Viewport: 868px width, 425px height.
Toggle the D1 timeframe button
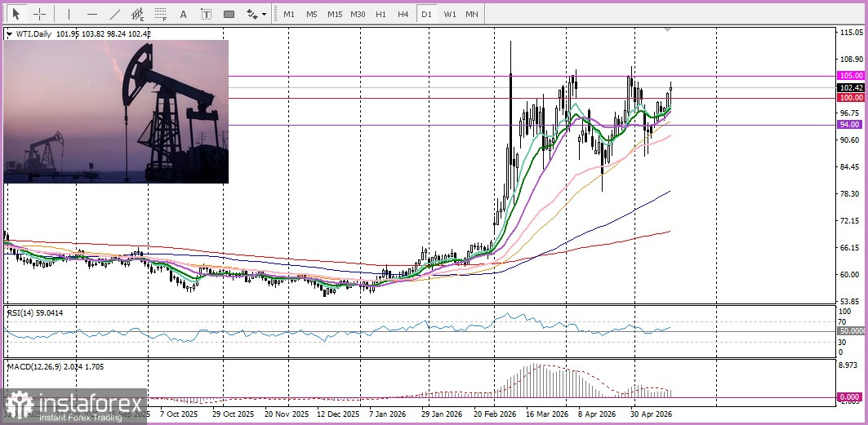[426, 15]
